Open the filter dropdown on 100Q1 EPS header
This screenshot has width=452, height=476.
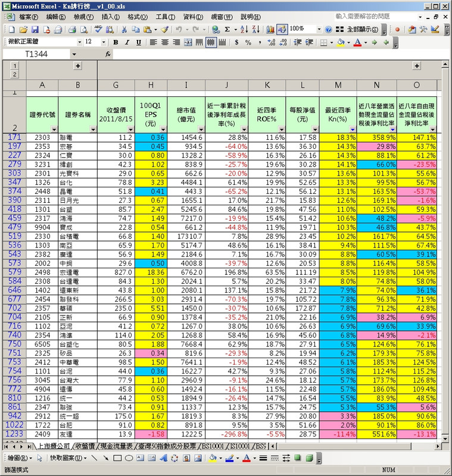(163, 129)
